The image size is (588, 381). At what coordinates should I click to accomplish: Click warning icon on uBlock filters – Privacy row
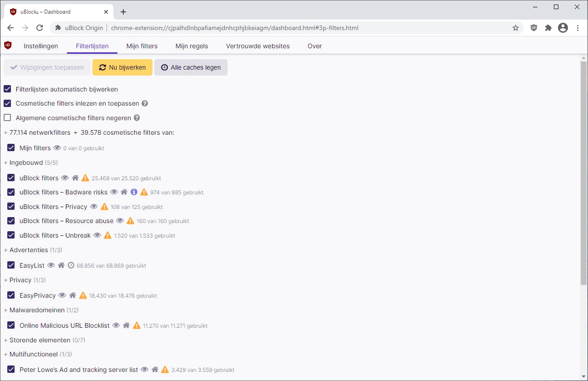(104, 207)
